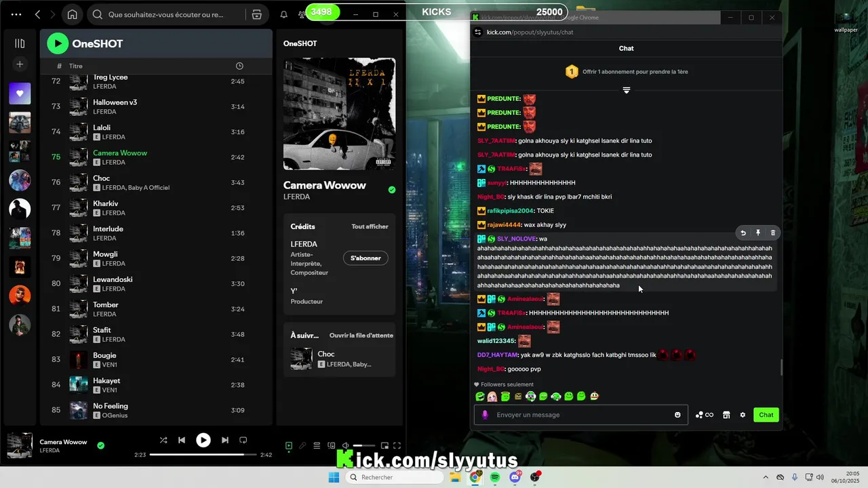Open Spotify Home
The width and height of the screenshot is (868, 488).
pyautogui.click(x=73, y=14)
